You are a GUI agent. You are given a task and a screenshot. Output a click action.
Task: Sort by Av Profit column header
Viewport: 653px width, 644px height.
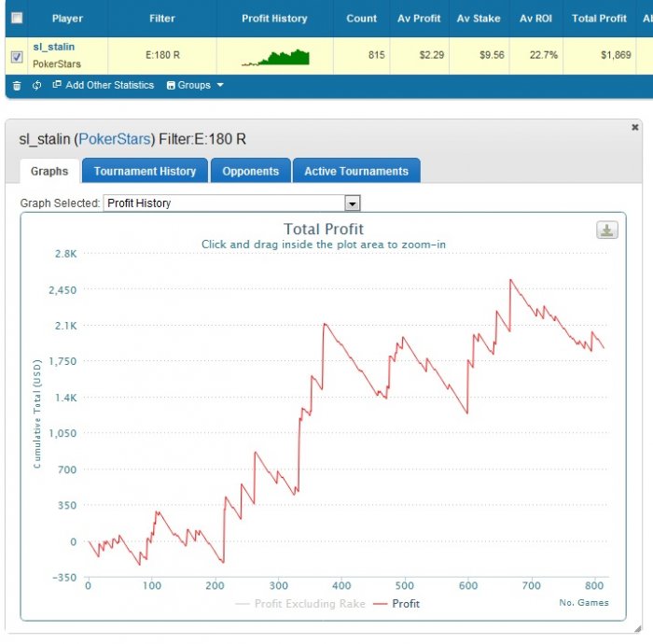coord(419,19)
